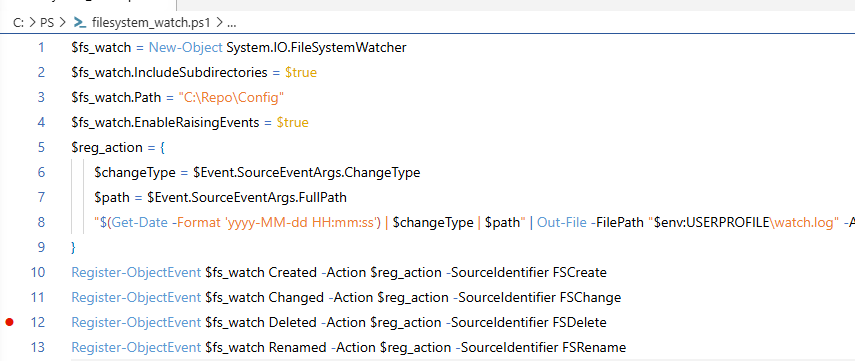This screenshot has width=855, height=361.
Task: Click FSChange source identifier
Action: pyautogui.click(x=590, y=297)
